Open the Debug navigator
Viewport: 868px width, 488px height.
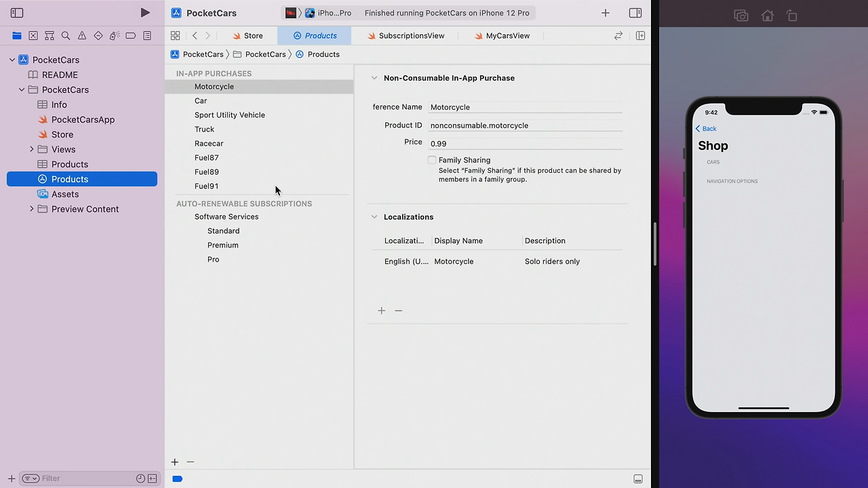(x=115, y=35)
